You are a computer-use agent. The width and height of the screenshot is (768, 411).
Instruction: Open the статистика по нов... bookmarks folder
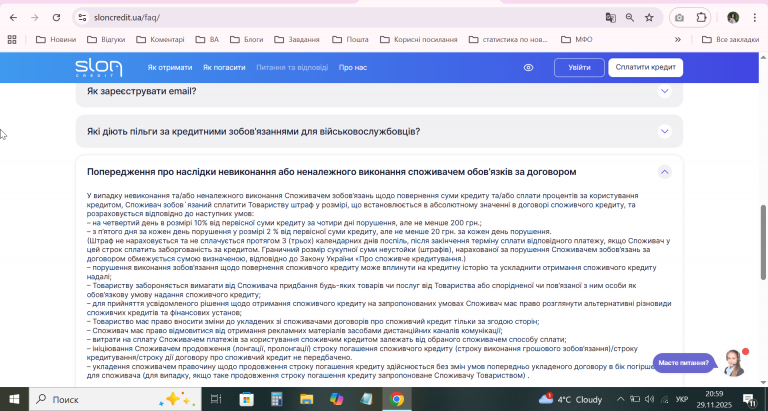[508, 40]
